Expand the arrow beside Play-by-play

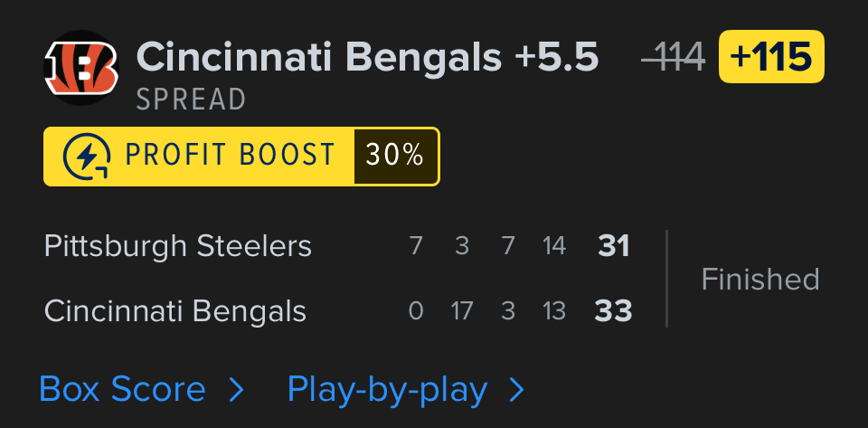(x=517, y=390)
